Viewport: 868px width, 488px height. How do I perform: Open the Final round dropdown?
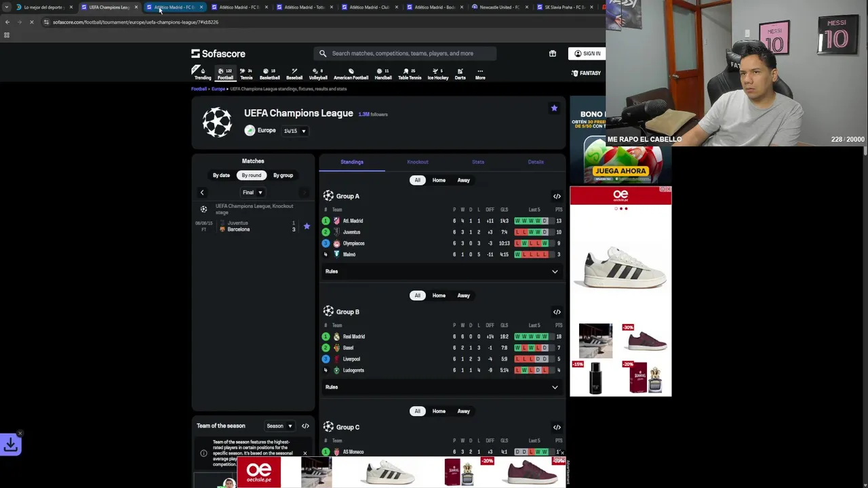click(x=252, y=192)
